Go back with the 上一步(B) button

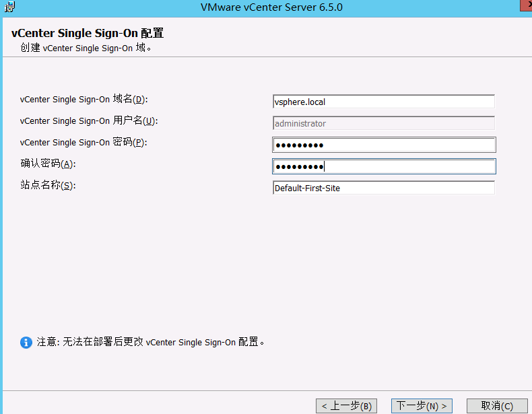346,406
